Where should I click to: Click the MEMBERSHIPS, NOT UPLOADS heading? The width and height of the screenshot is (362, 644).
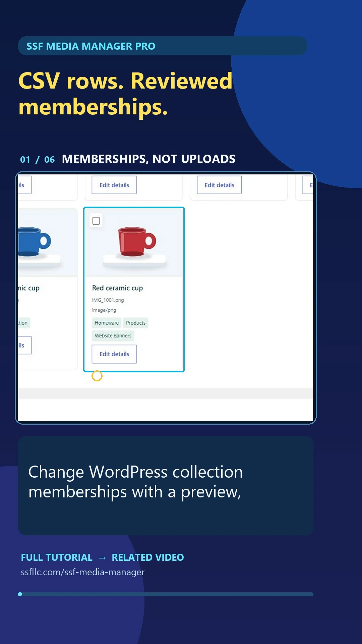(148, 159)
